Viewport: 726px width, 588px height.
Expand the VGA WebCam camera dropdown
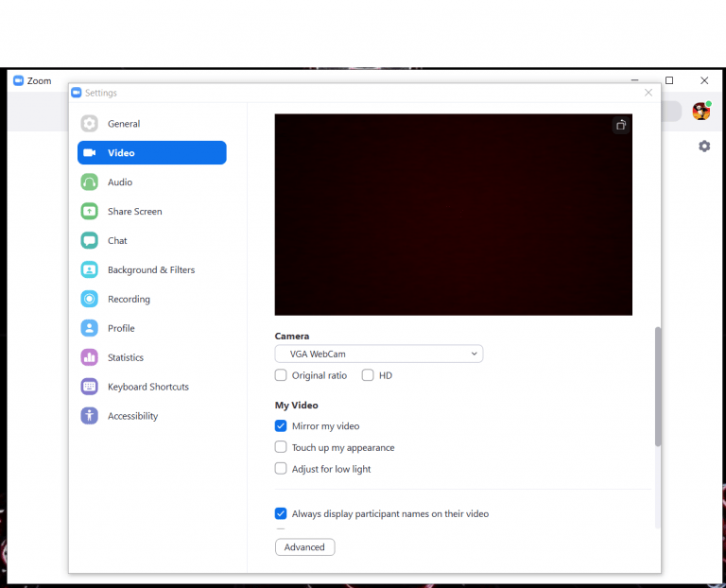click(379, 354)
